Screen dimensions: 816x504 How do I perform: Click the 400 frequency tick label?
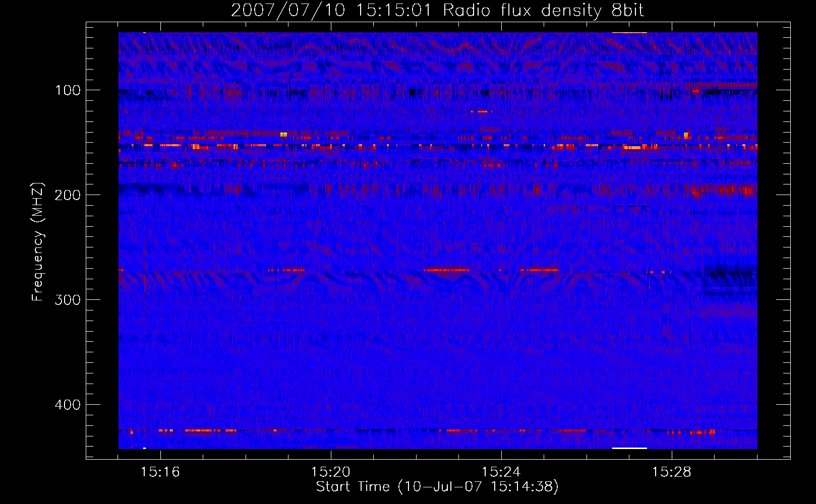pyautogui.click(x=68, y=405)
